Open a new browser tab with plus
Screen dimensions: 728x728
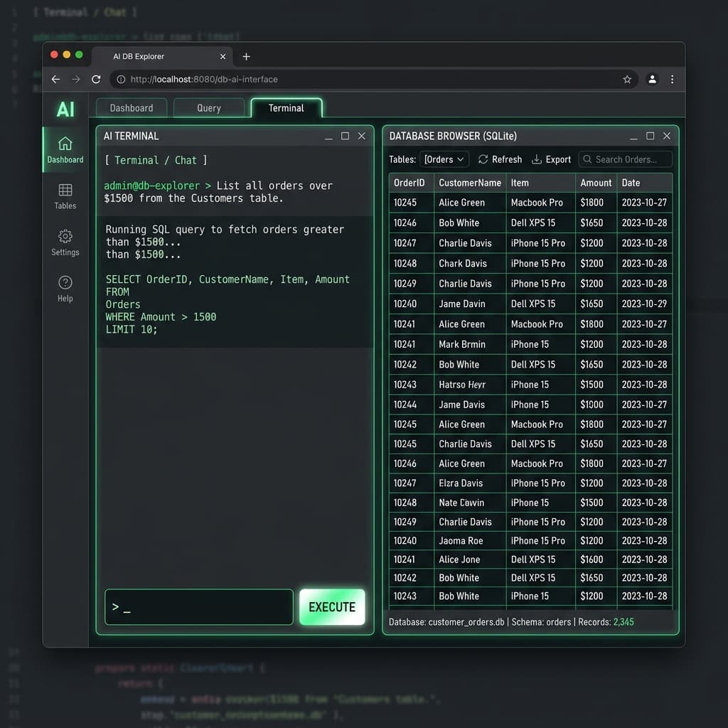pyautogui.click(x=247, y=56)
